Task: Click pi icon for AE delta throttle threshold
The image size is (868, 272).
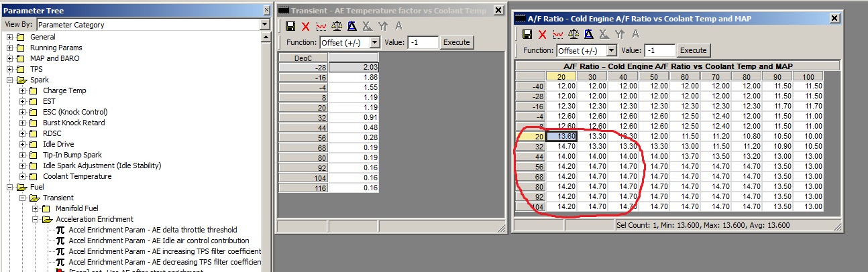Action: (60, 230)
